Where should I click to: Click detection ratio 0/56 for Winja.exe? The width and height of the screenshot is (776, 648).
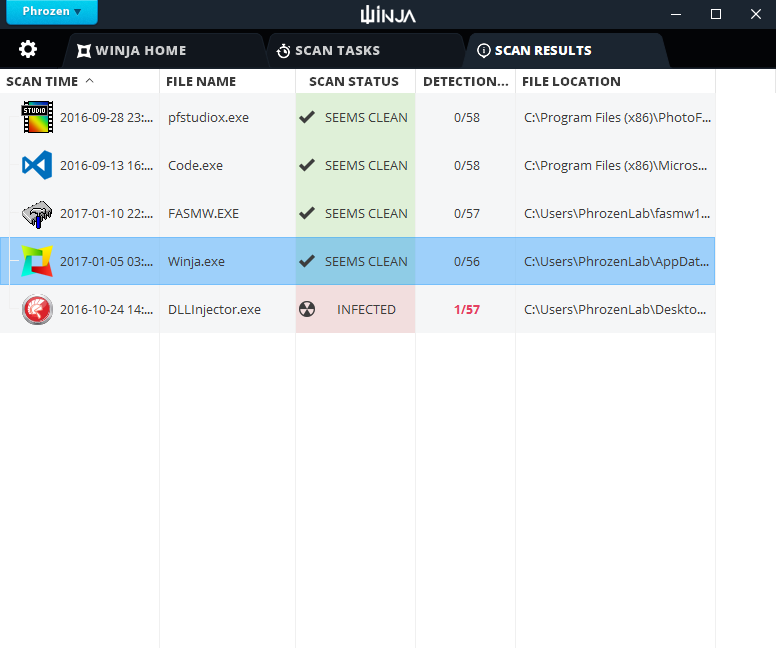coord(467,261)
